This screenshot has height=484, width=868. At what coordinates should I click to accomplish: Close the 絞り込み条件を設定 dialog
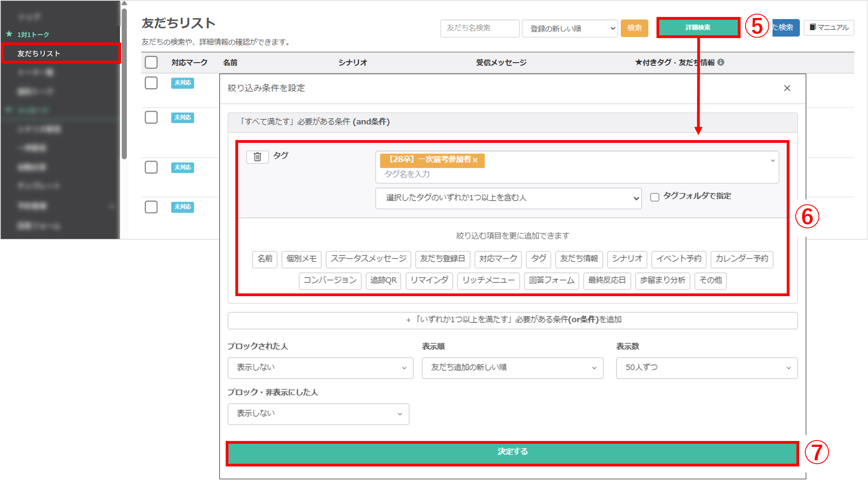[x=787, y=88]
